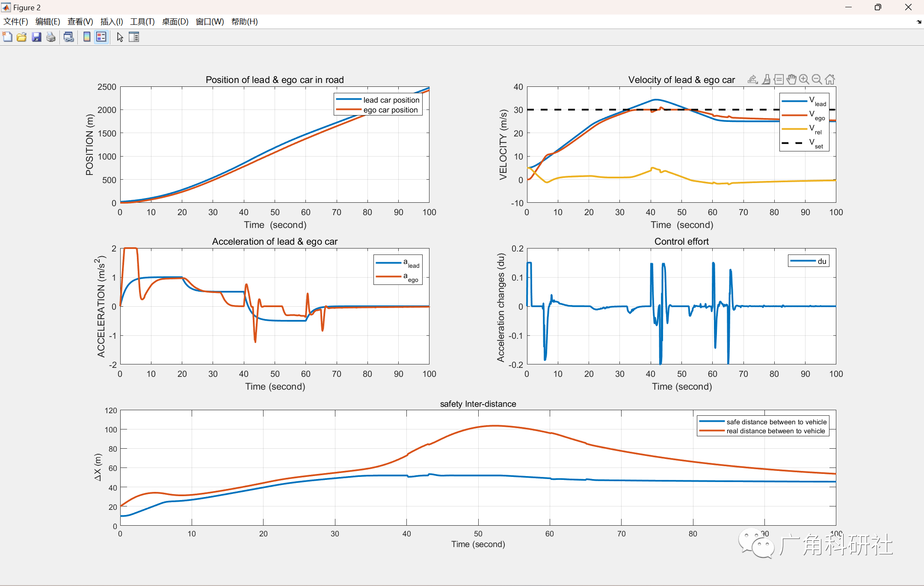Image resolution: width=924 pixels, height=586 pixels.
Task: Open the 工具(T) menu
Action: click(x=142, y=22)
